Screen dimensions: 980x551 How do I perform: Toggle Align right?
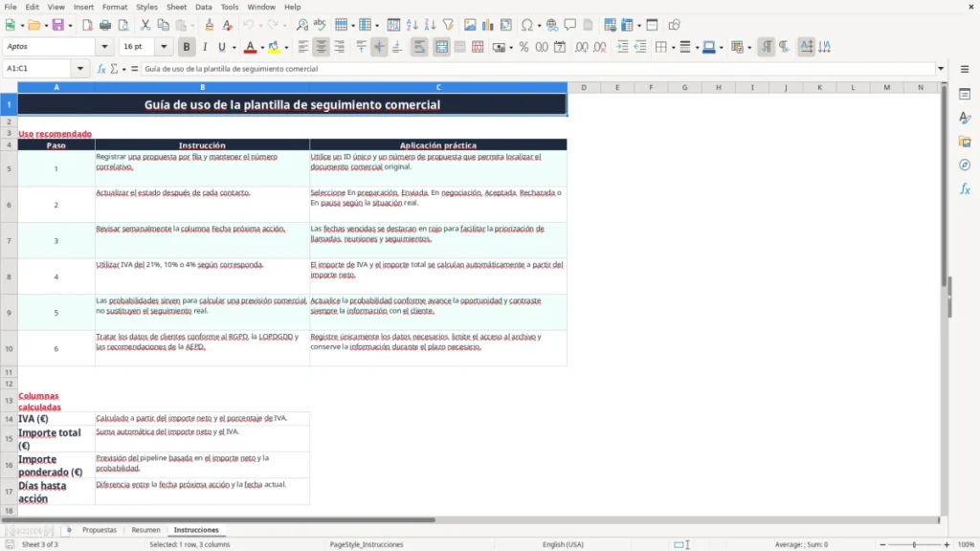[x=340, y=47]
